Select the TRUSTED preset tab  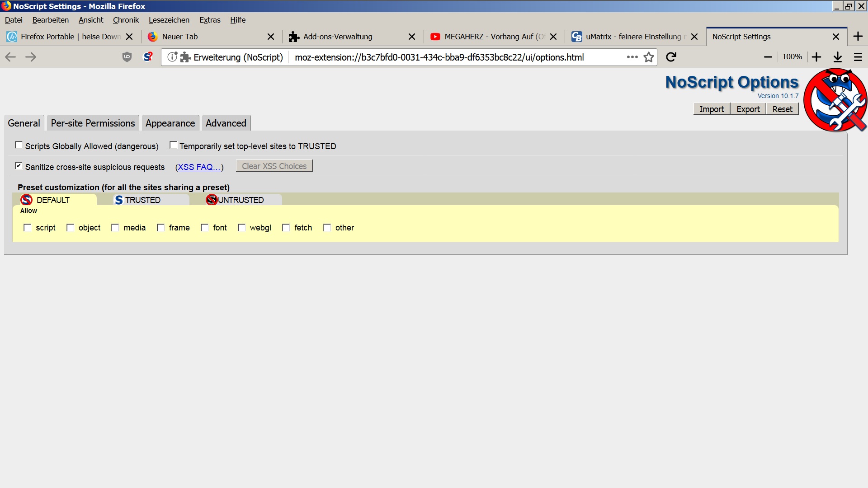[151, 200]
